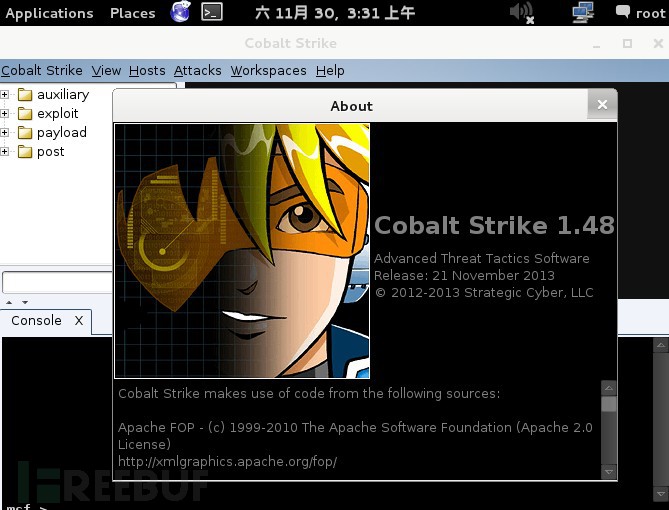The height and width of the screenshot is (510, 669).
Task: Open the muted volume indicator
Action: (x=522, y=12)
